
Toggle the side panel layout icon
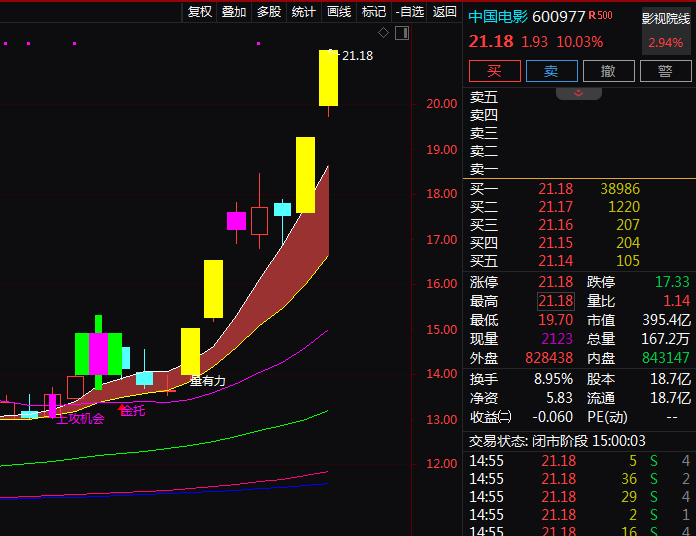coord(402,33)
